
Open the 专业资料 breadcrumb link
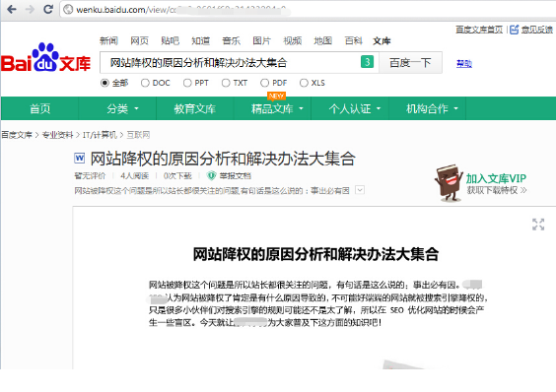[x=57, y=135]
